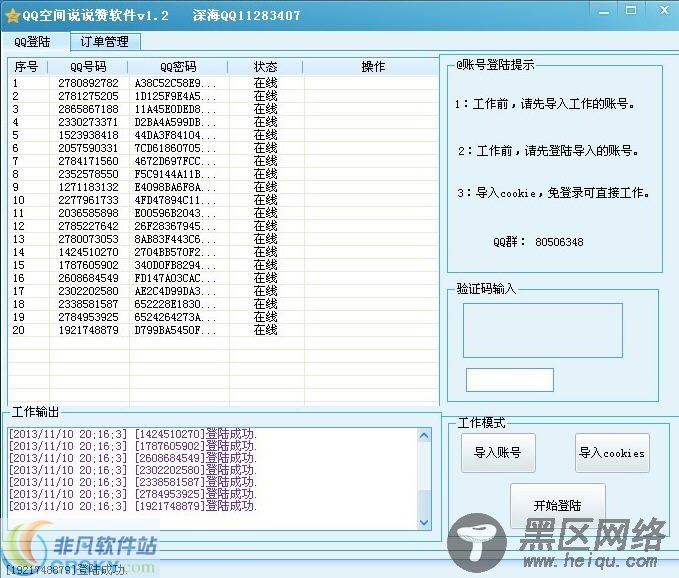Click log line for [2302202580]登陆成功
679x578 pixels.
(133, 470)
